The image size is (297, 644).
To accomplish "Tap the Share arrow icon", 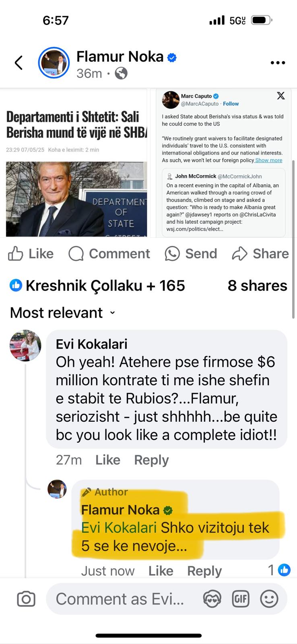I will 240,254.
